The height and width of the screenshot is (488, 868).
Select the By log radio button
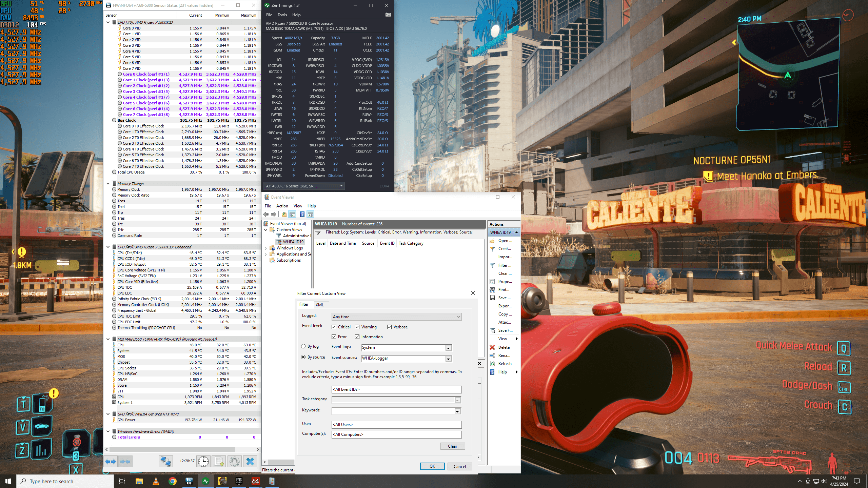coord(303,346)
